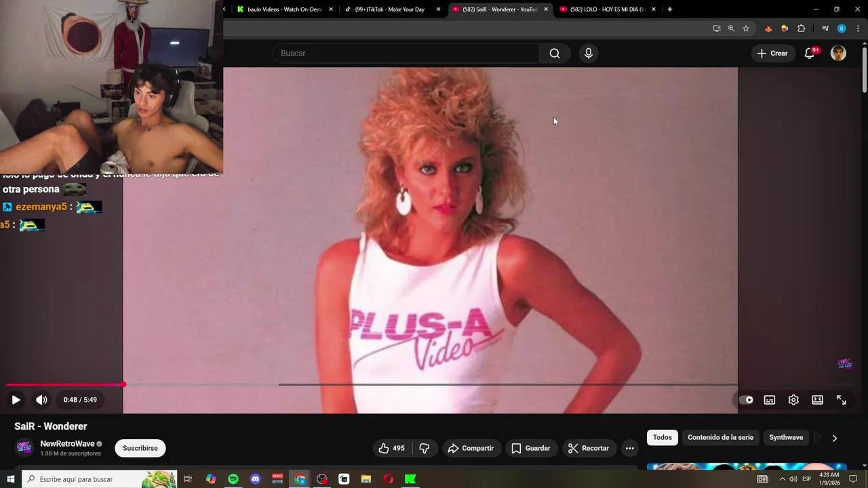Open the colorful balloons extension icon
The height and width of the screenshot is (488, 868).
(785, 28)
